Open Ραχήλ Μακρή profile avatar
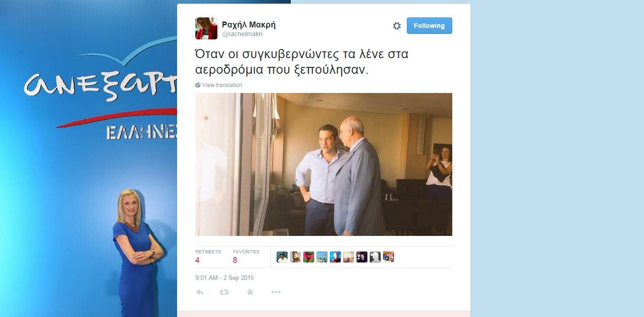The image size is (644, 317). pyautogui.click(x=206, y=28)
